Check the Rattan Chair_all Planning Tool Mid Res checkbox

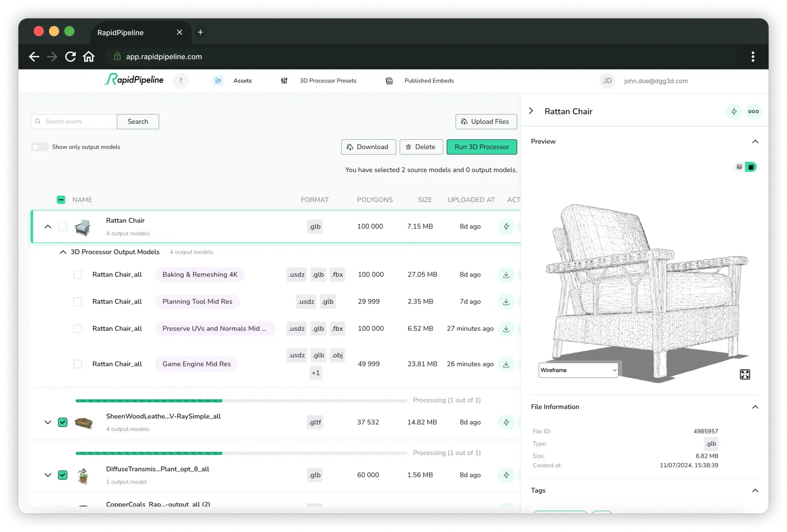pyautogui.click(x=77, y=301)
